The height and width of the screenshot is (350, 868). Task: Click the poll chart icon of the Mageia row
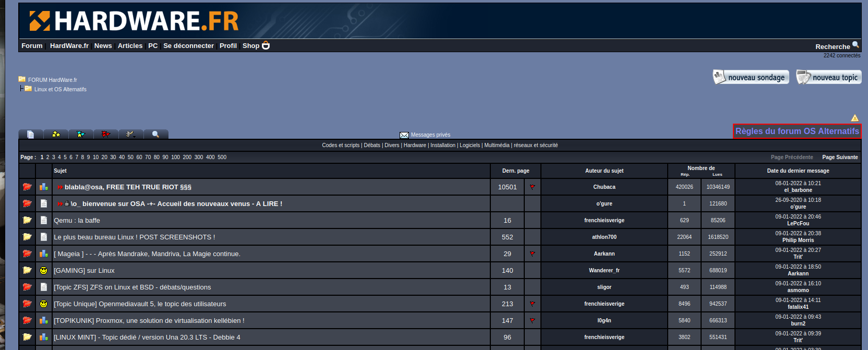[x=44, y=254]
